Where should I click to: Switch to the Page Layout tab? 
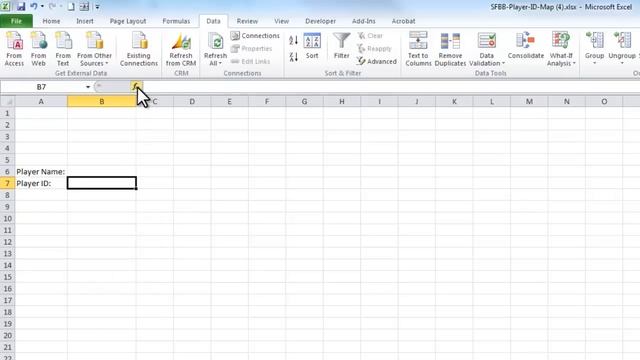(x=128, y=21)
